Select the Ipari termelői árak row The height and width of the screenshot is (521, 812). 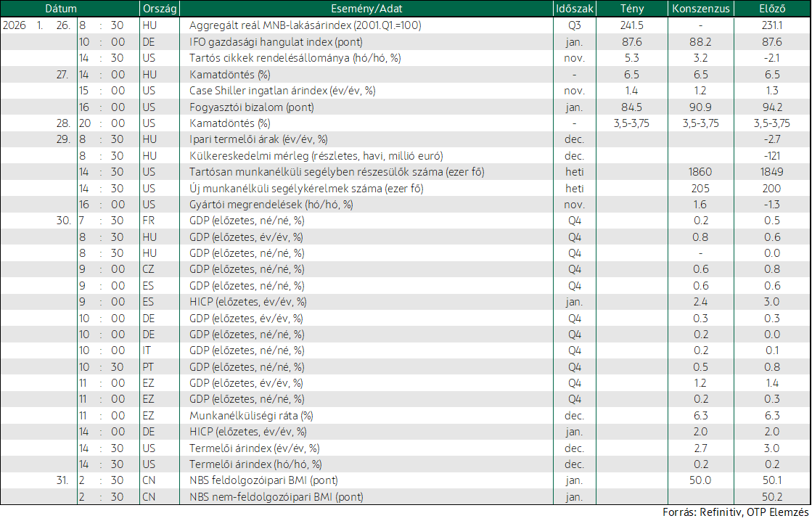click(x=406, y=139)
